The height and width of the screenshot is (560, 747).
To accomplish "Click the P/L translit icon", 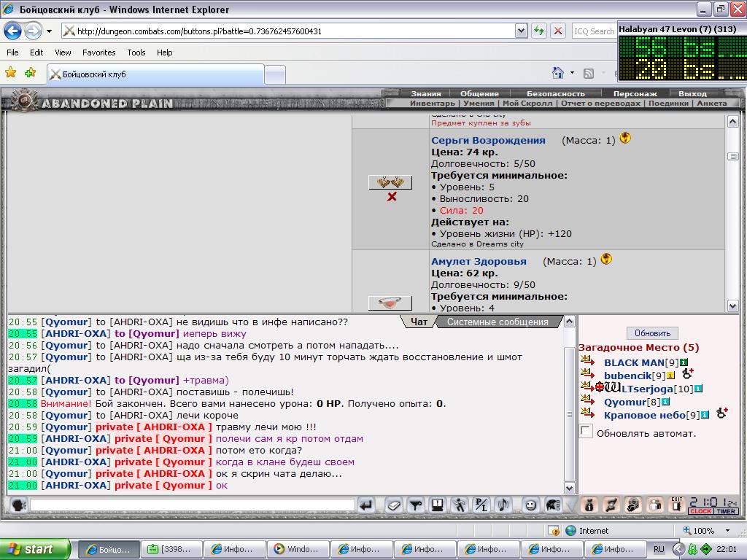I will click(481, 505).
